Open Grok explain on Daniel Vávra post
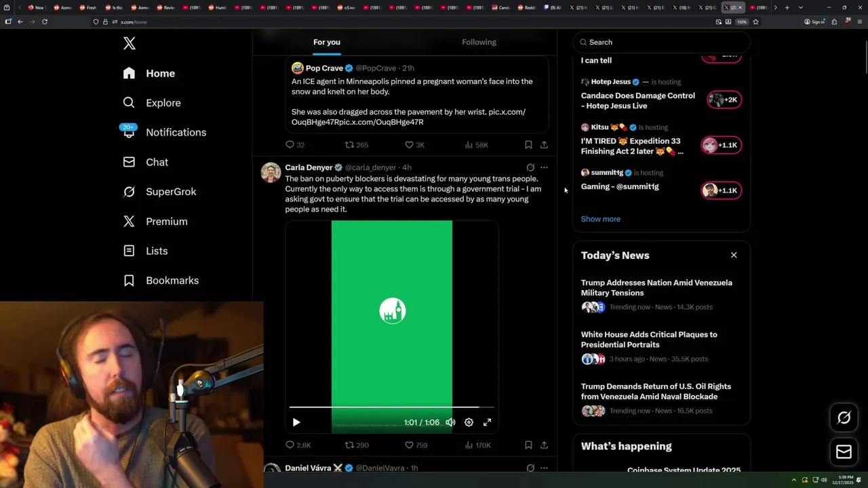The height and width of the screenshot is (488, 868). (x=530, y=468)
